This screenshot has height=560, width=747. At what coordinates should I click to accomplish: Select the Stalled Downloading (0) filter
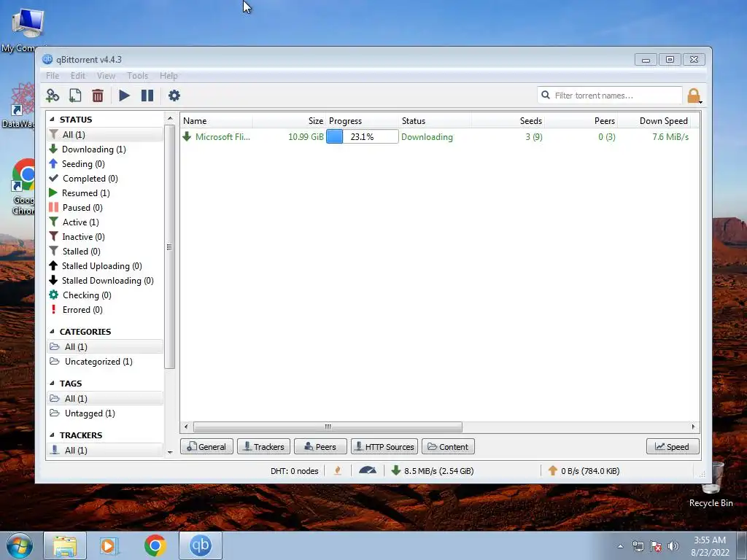pos(105,281)
